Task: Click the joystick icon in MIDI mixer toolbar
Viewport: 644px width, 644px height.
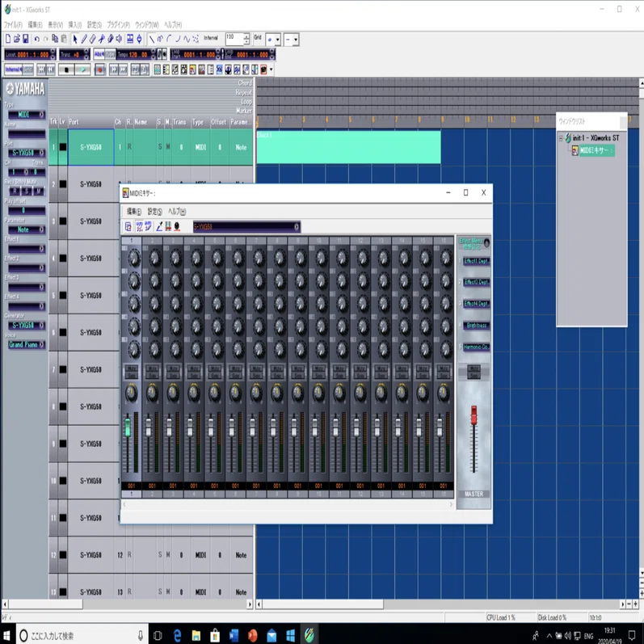Action: [x=177, y=227]
